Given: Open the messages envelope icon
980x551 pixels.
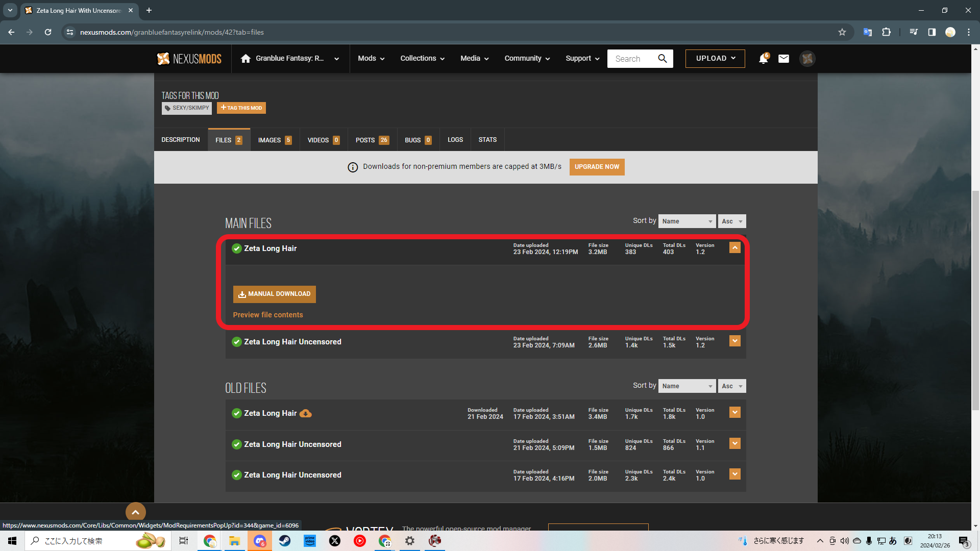Looking at the screenshot, I should [x=783, y=59].
